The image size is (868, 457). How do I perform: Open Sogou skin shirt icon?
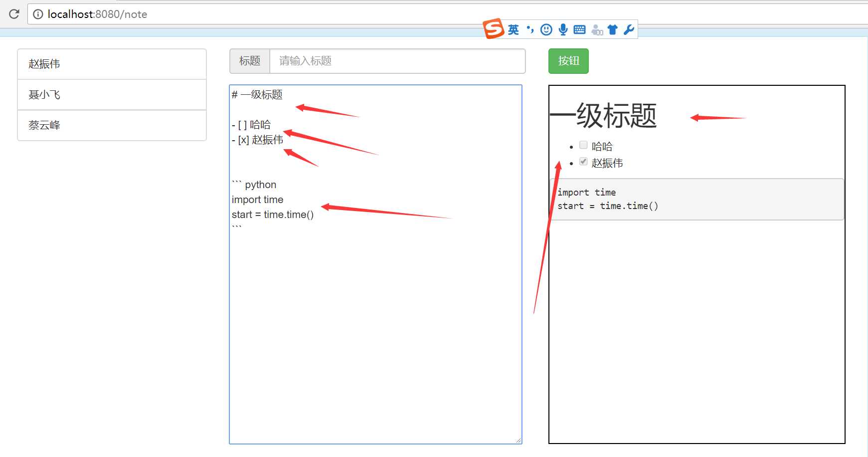point(613,30)
